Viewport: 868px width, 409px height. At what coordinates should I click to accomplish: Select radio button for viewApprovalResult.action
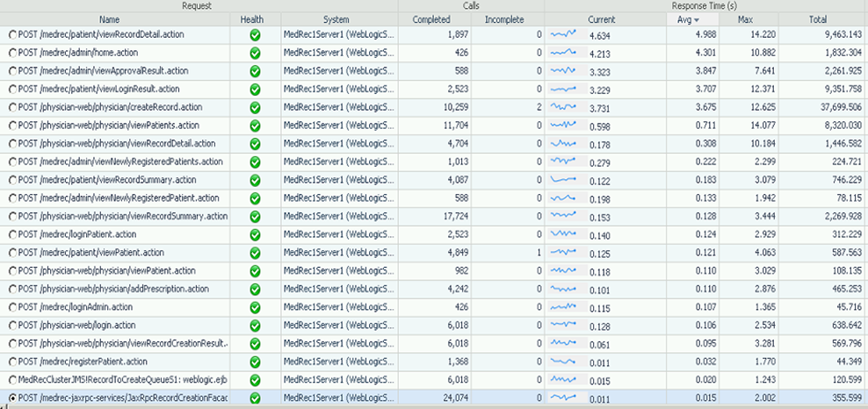[x=12, y=71]
